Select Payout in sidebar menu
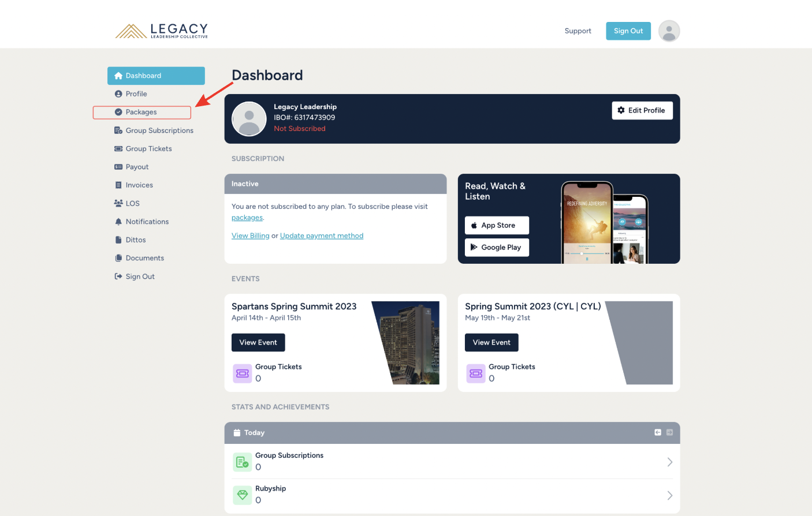The height and width of the screenshot is (516, 812). (137, 167)
